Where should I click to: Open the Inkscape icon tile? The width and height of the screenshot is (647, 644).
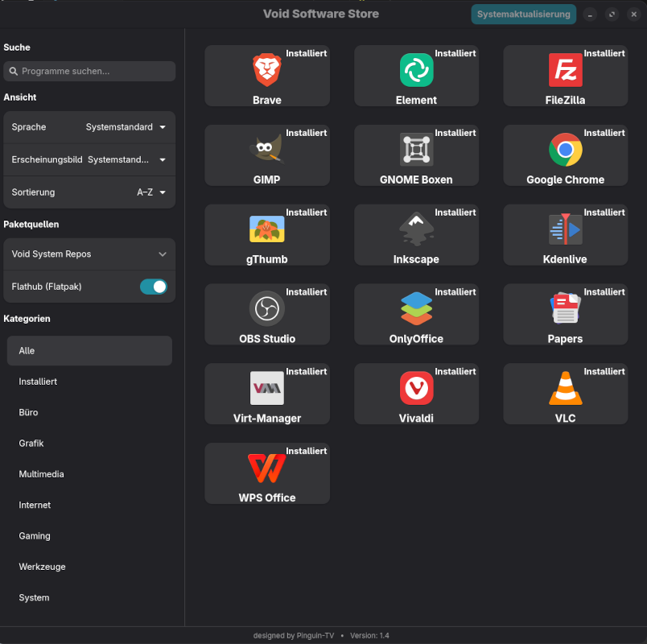click(x=416, y=229)
